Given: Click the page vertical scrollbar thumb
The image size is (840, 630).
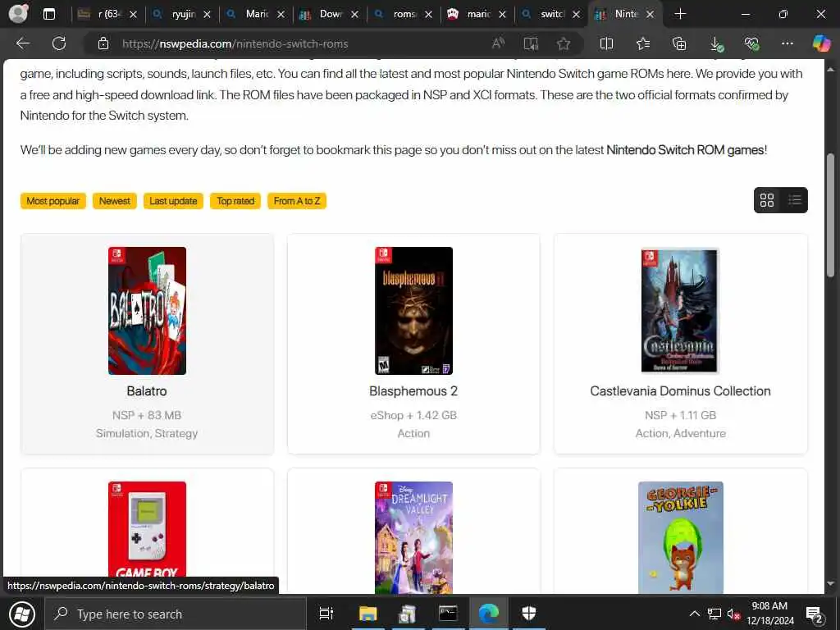Looking at the screenshot, I should pos(830,214).
